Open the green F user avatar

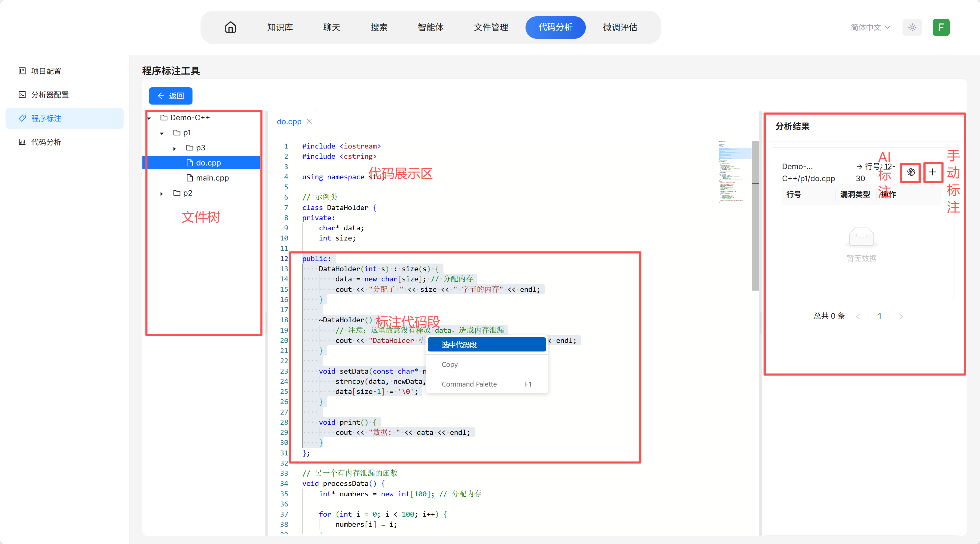point(941,27)
